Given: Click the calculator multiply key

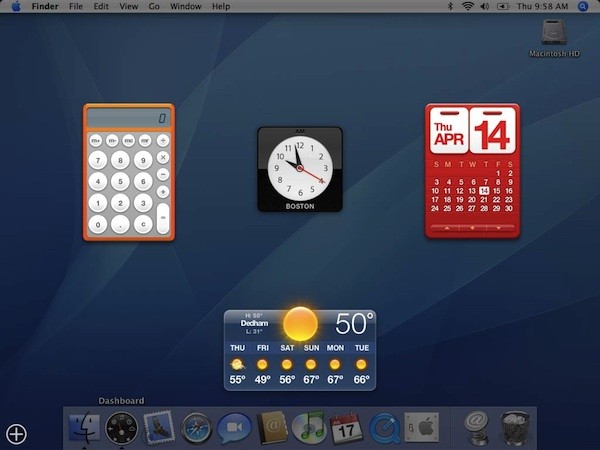Looking at the screenshot, I should point(163,157).
